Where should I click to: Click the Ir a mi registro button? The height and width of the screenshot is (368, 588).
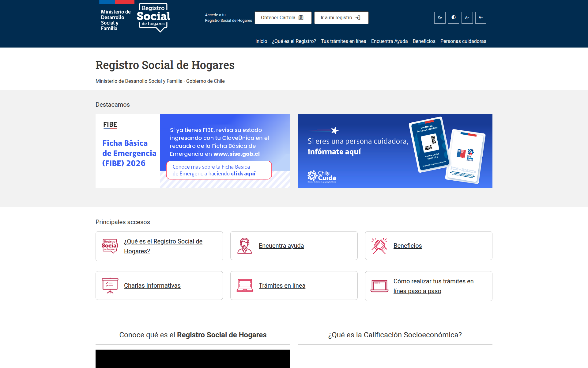tap(341, 18)
